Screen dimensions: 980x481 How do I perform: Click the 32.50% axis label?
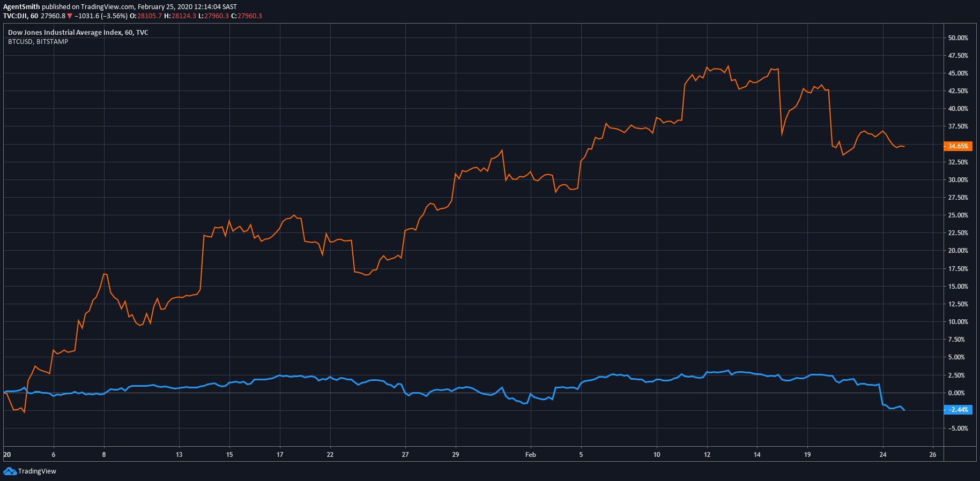point(958,162)
